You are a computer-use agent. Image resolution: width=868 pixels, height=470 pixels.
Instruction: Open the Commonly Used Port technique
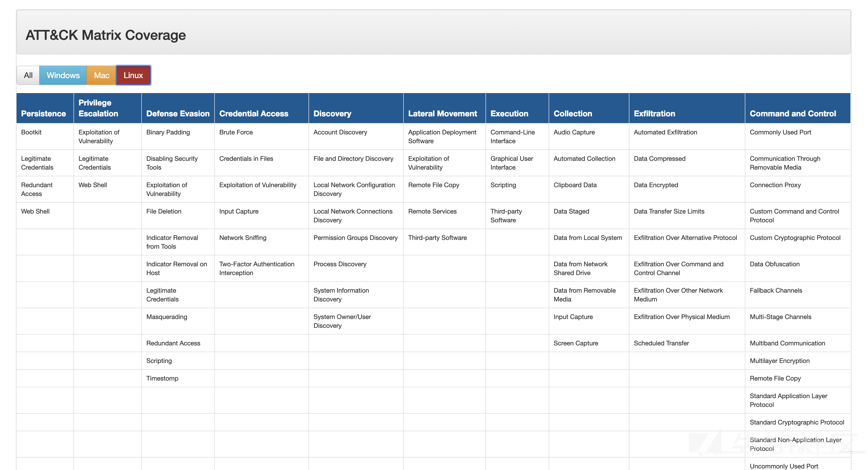click(780, 132)
